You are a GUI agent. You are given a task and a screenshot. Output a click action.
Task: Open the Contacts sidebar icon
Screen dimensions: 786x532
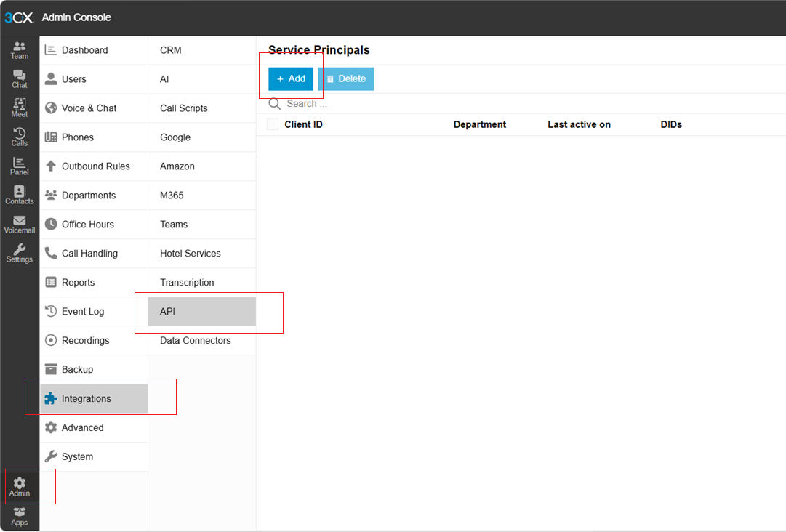coord(20,196)
